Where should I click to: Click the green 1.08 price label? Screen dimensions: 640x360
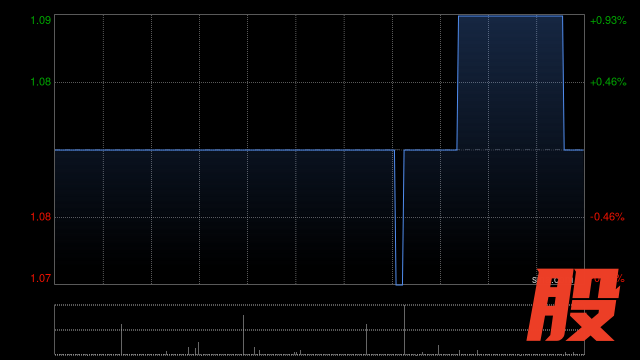[x=41, y=82]
